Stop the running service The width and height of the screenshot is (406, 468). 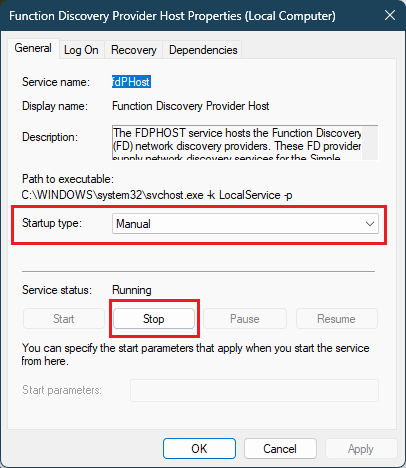[154, 319]
